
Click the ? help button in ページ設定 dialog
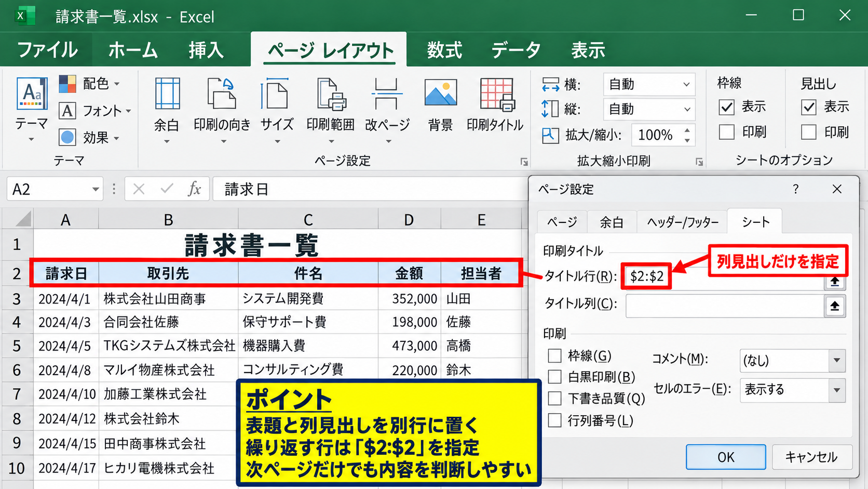[795, 189]
